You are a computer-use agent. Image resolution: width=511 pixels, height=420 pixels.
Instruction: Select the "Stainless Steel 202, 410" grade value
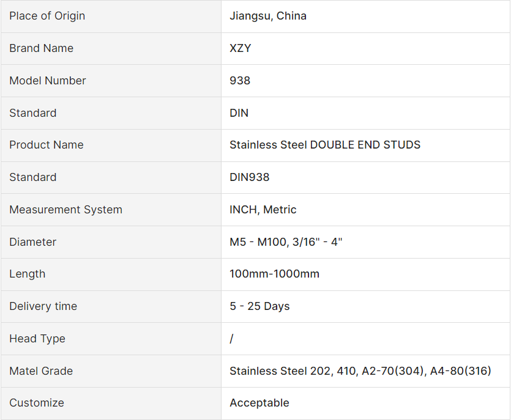(x=360, y=371)
